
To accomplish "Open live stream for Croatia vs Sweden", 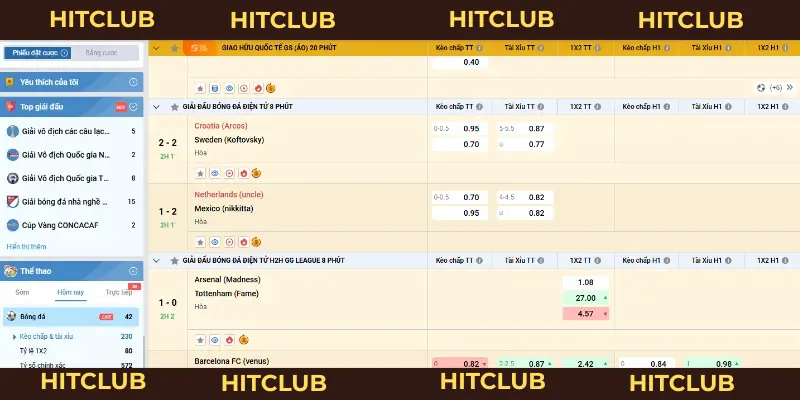I will click(229, 173).
